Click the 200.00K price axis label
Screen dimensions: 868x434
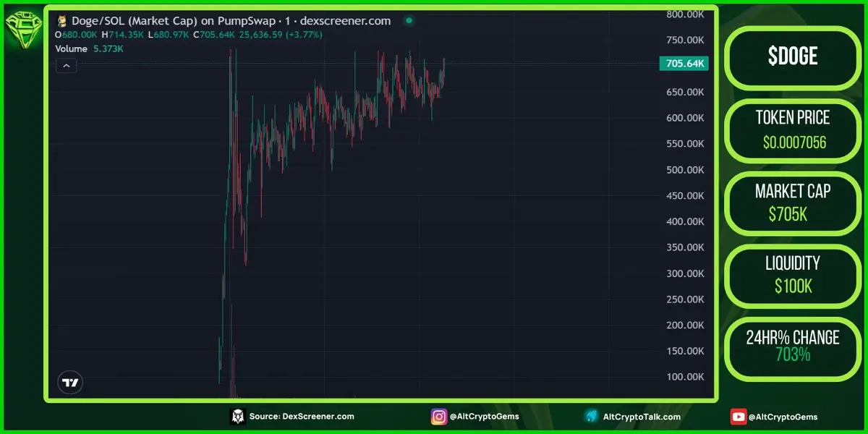click(x=684, y=325)
